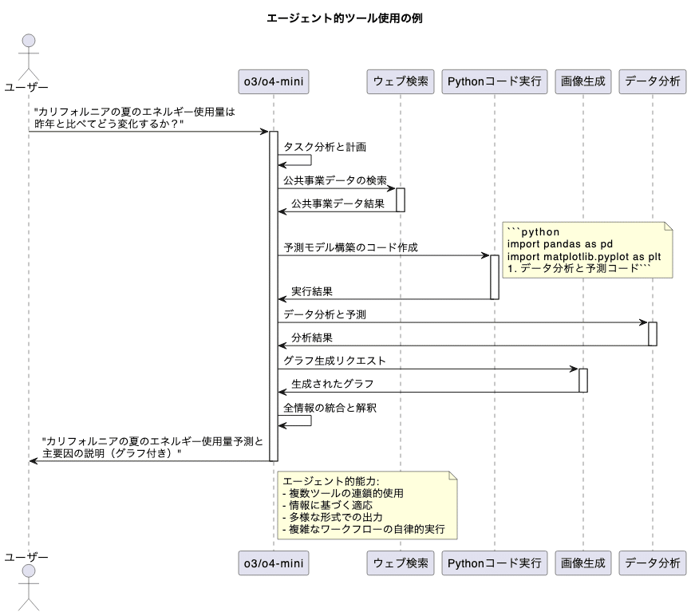Click the note line 情報に基づく適応
The height and width of the screenshot is (616, 691).
(327, 505)
